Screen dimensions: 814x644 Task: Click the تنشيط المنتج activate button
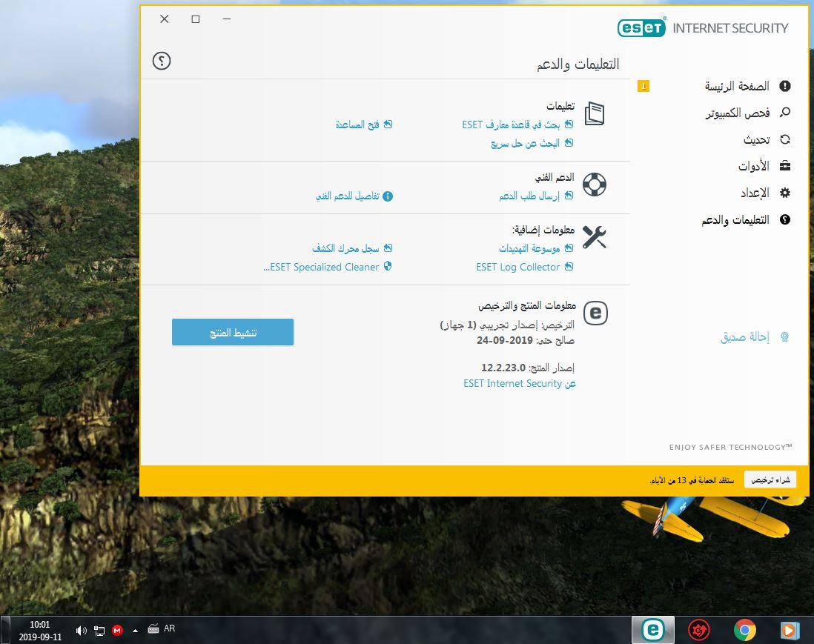(233, 332)
